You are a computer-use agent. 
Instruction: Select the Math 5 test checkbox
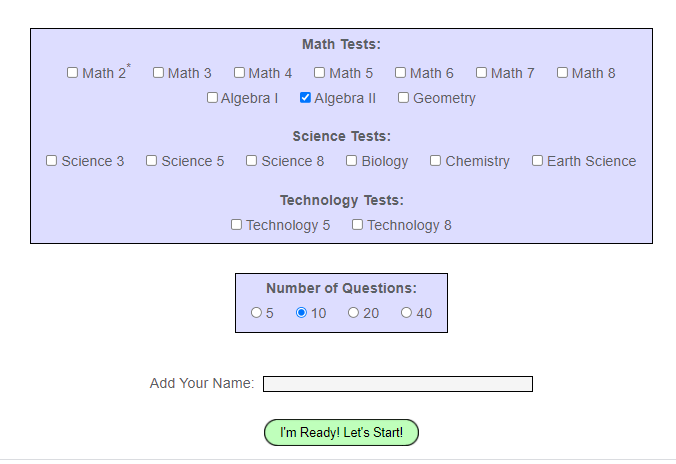pyautogui.click(x=320, y=72)
